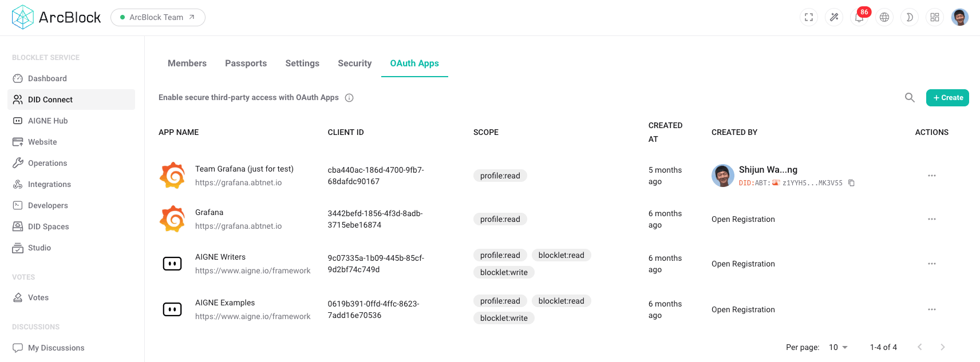Open Votes in sidebar
This screenshot has width=980, height=362.
tap(71, 297)
